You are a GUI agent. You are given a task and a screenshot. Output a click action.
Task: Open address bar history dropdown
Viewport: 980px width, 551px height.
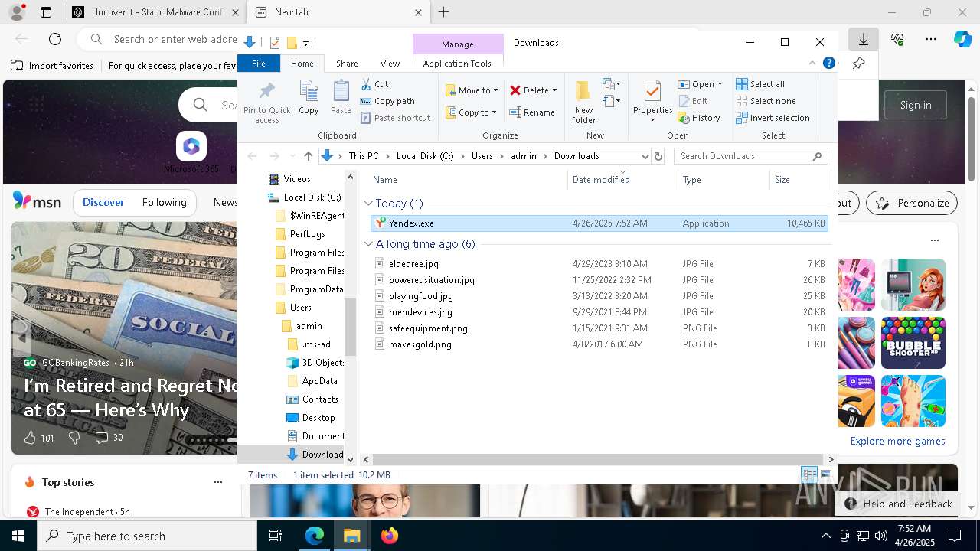click(645, 156)
